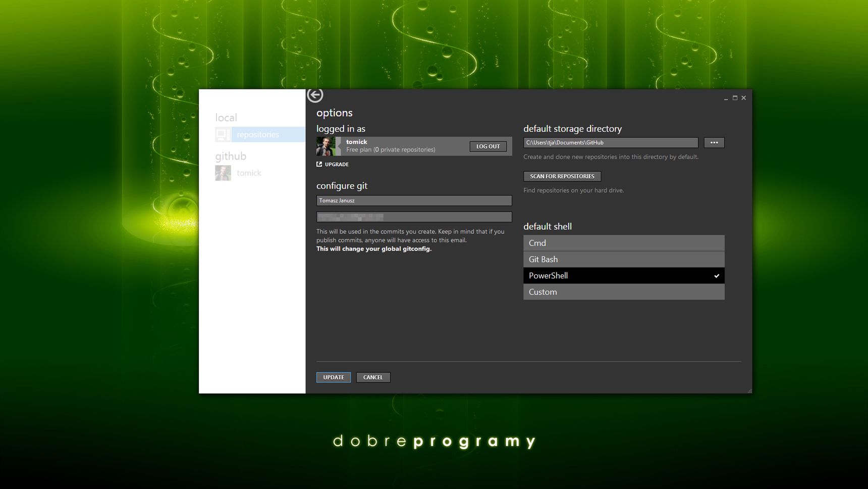Click the UPDATE button
The image size is (868, 489).
coord(334,377)
